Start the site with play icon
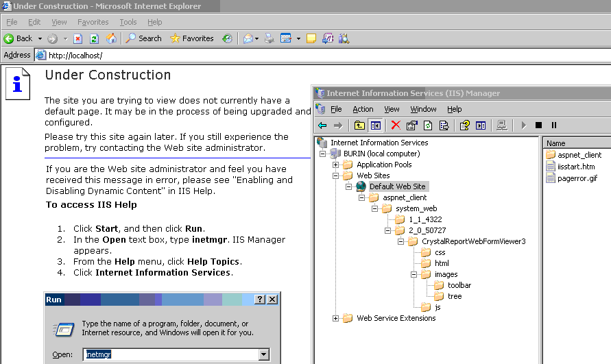The image size is (611, 364). coord(524,125)
